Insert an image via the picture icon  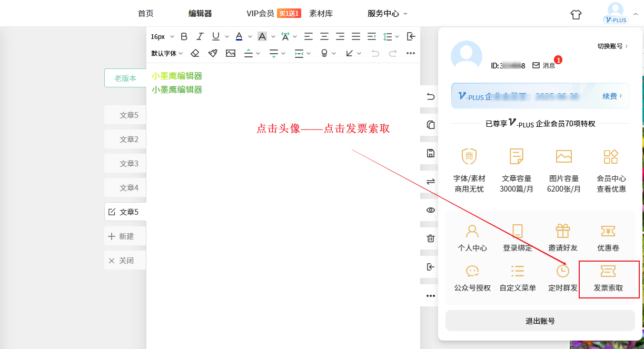(231, 53)
